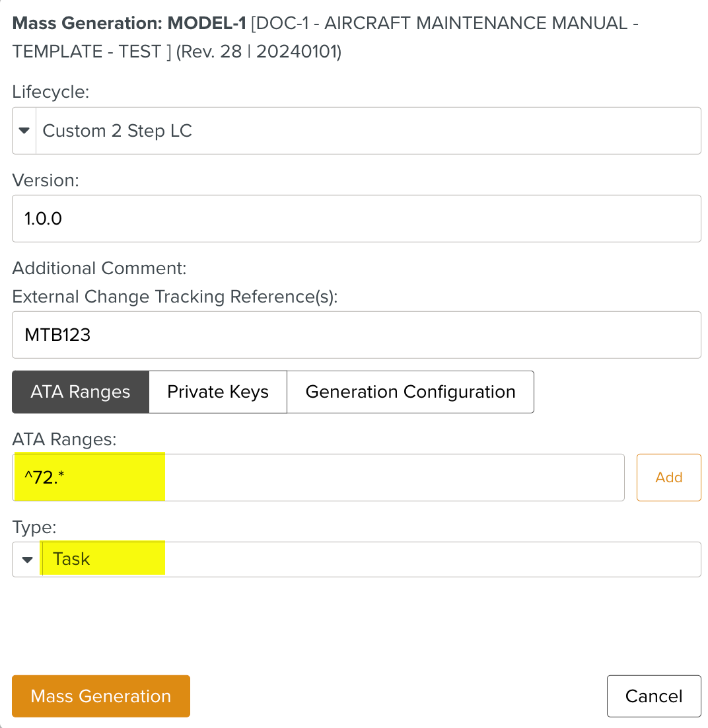Click the ATA Ranges label above the input

tap(65, 439)
